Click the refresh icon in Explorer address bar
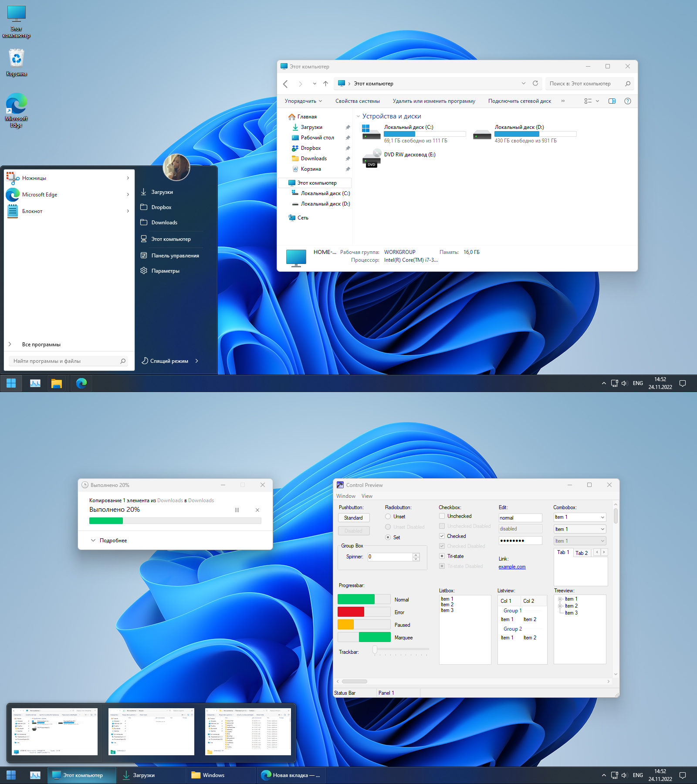Screen dimensions: 697x784 point(535,83)
